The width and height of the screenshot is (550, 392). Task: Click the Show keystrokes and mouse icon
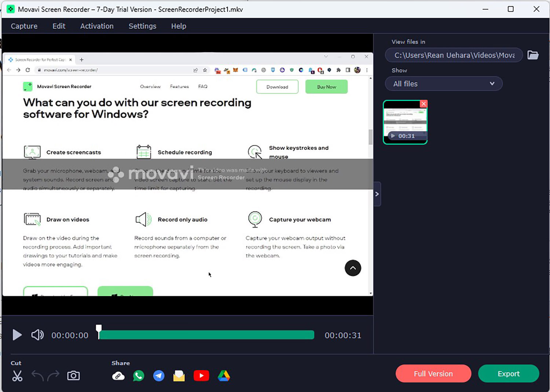point(255,152)
